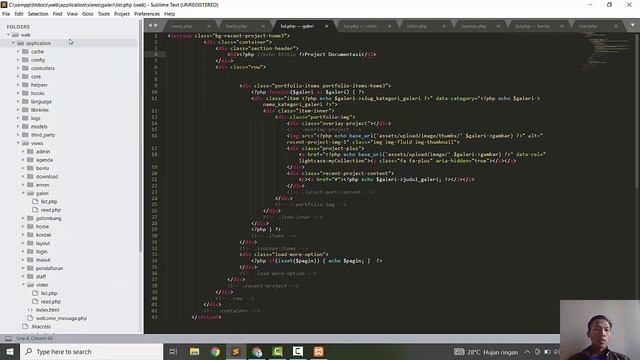This screenshot has width=640, height=360.
Task: Expand the config folder arrow
Action: pyautogui.click(x=18, y=60)
